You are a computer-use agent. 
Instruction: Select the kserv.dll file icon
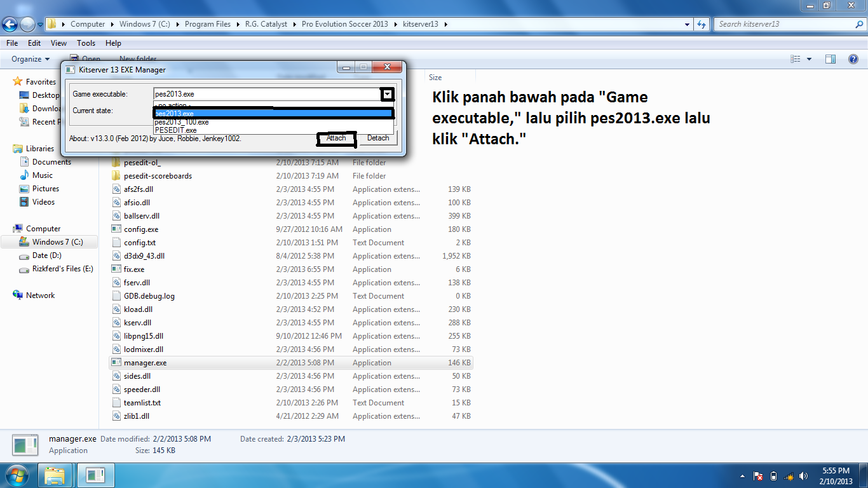tap(116, 323)
